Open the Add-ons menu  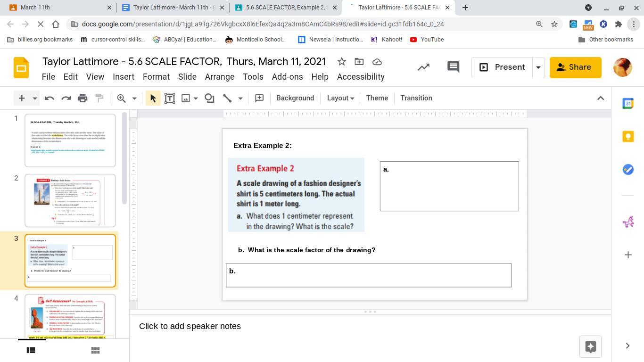pos(287,77)
